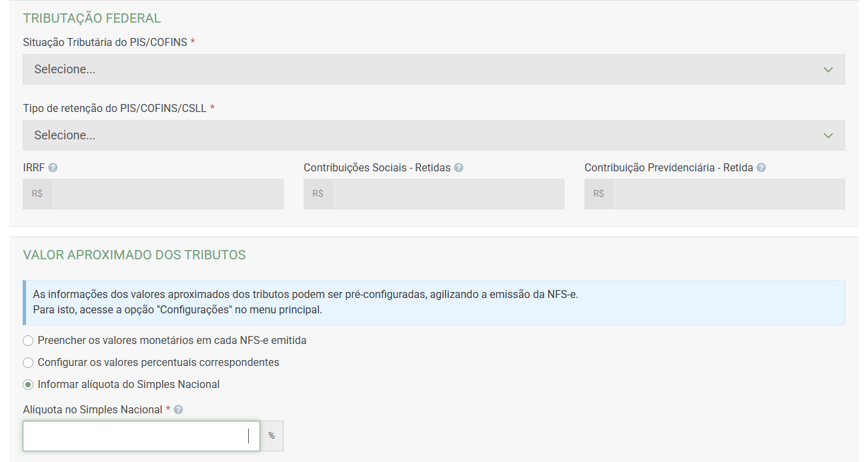868x462 pixels.
Task: Click the Contribuição Previdenciária - Retida input field
Action: click(729, 194)
